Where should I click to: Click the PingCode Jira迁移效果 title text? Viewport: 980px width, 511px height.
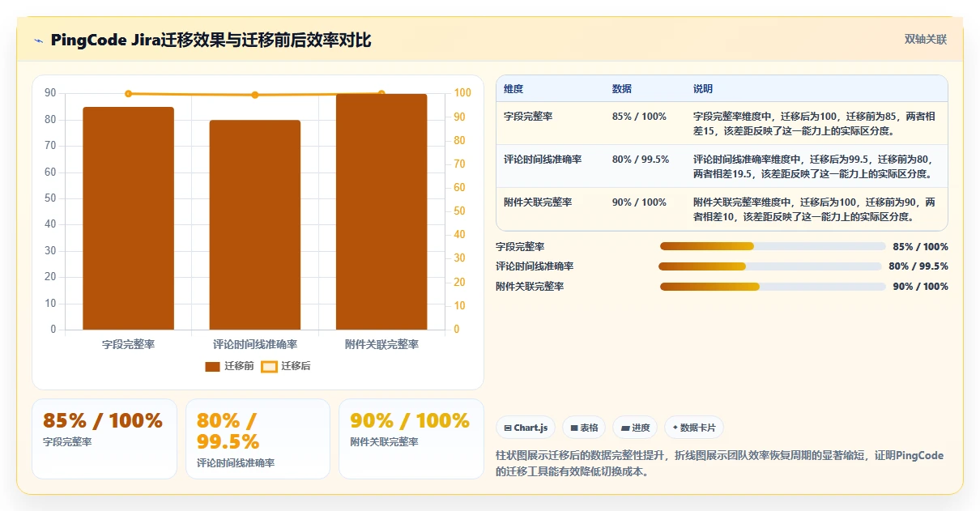[211, 40]
